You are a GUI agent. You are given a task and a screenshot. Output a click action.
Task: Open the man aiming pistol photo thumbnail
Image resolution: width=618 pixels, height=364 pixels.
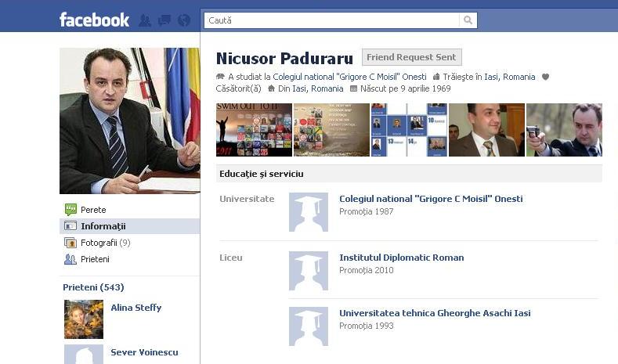[565, 130]
